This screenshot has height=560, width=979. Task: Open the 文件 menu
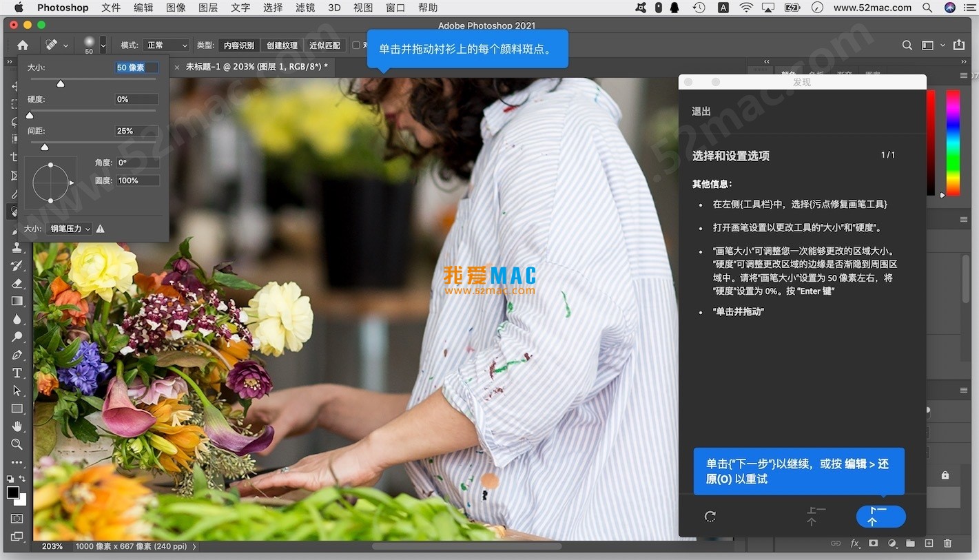point(111,8)
